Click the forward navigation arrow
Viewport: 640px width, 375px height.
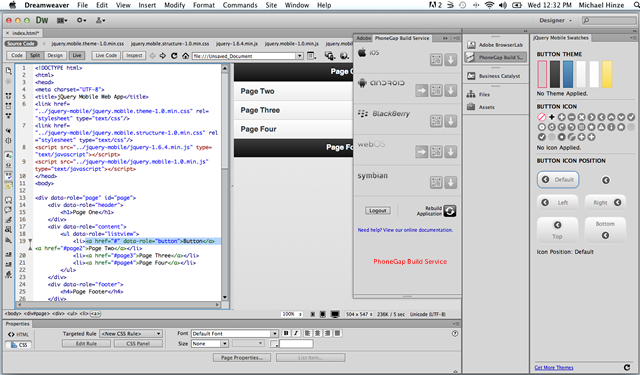(162, 55)
